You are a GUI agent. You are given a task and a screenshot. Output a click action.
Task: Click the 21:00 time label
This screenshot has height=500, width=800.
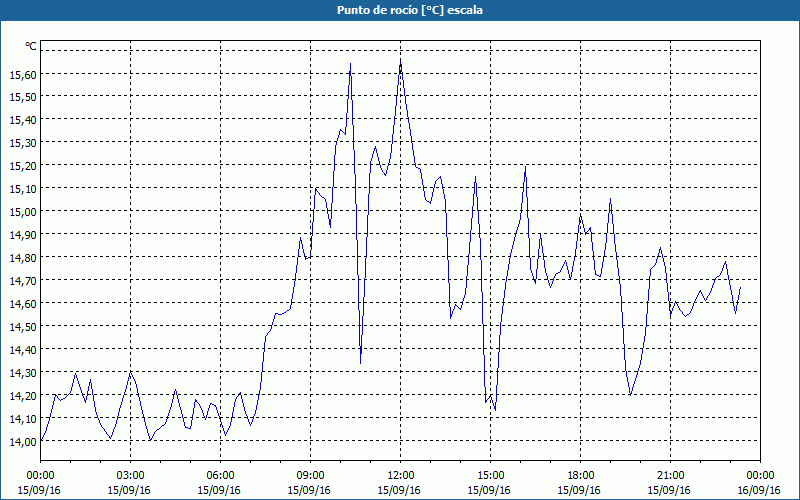670,476
